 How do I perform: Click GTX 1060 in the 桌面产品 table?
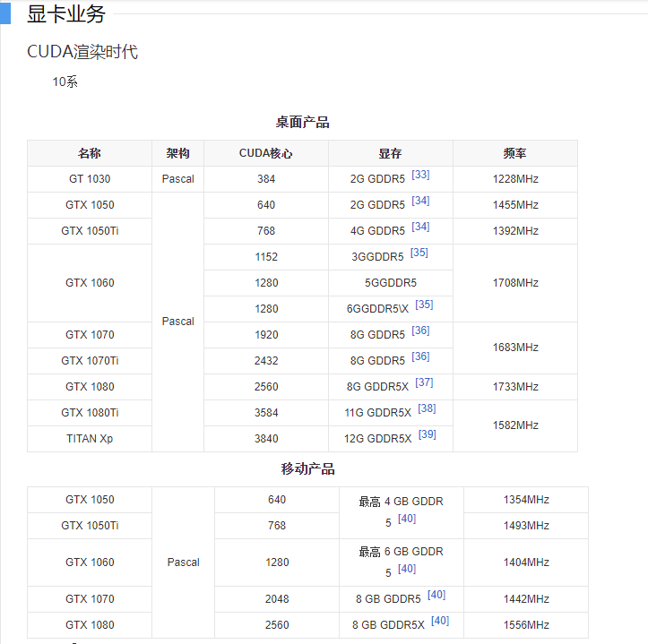[x=90, y=283]
